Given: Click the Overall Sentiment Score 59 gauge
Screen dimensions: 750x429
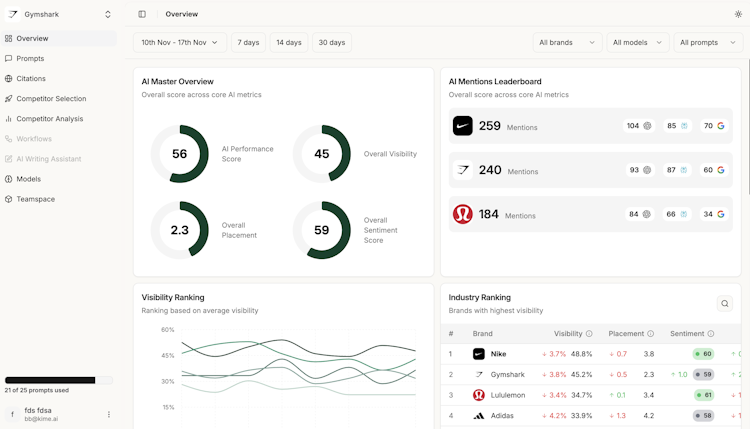Looking at the screenshot, I should tap(322, 230).
